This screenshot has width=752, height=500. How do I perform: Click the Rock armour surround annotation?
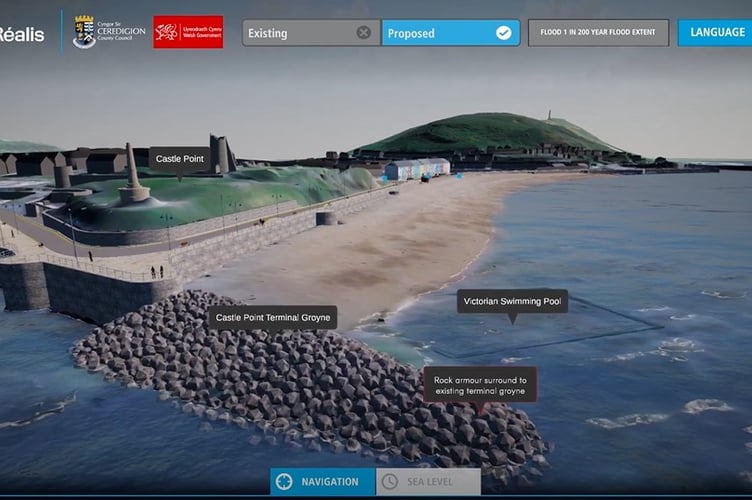[480, 385]
